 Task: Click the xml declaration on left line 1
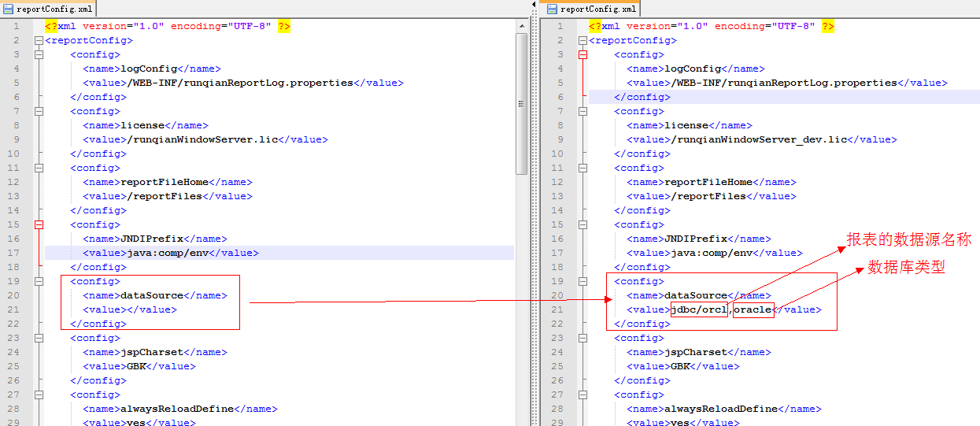(x=168, y=27)
